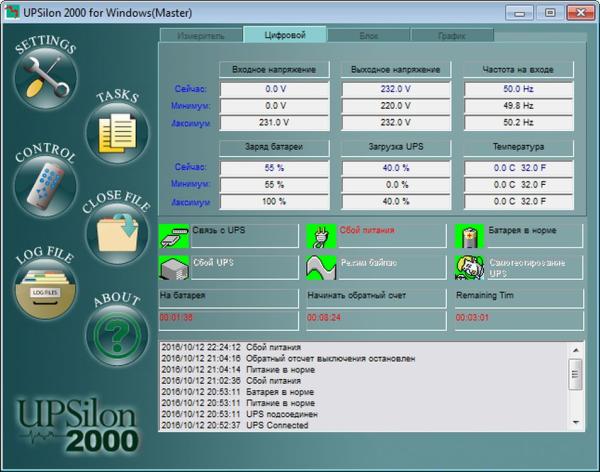Maximize the UPSilon 2000 window

click(x=550, y=13)
